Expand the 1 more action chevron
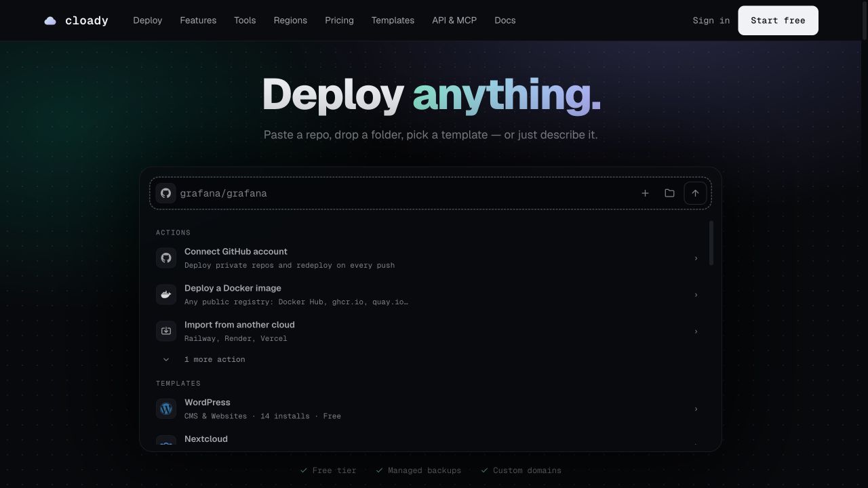Screen dimensions: 868x488 coord(166,359)
